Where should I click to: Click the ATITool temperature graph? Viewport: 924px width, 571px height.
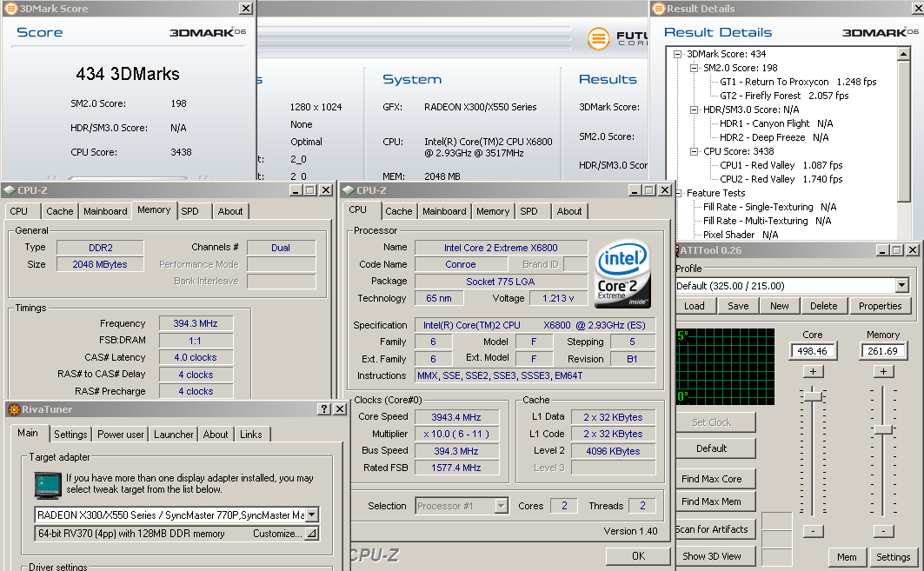[x=726, y=367]
